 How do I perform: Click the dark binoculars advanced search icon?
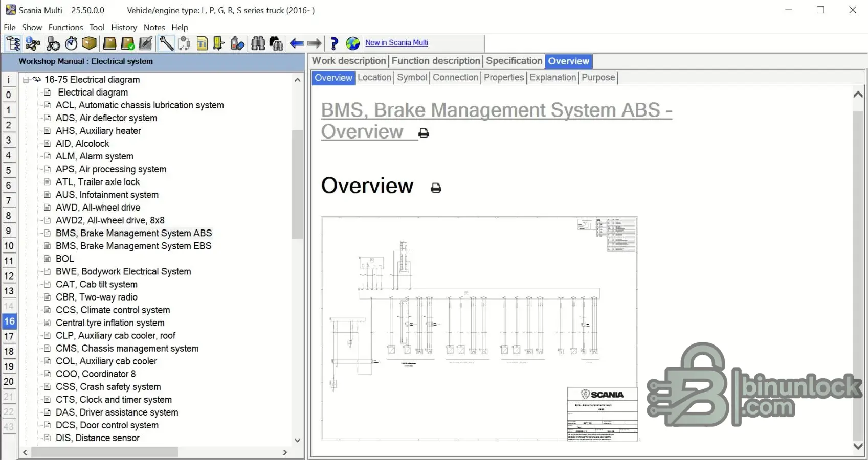point(276,43)
